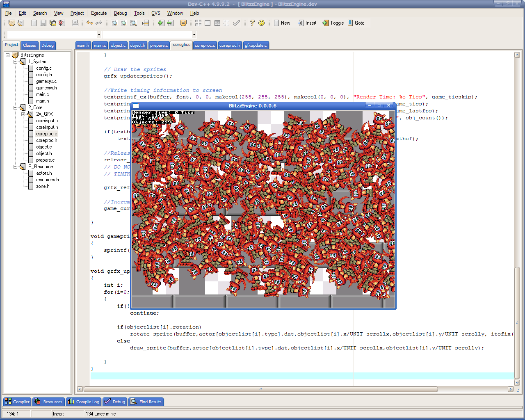
Task: Click the Project Options icon
Action: click(183, 23)
